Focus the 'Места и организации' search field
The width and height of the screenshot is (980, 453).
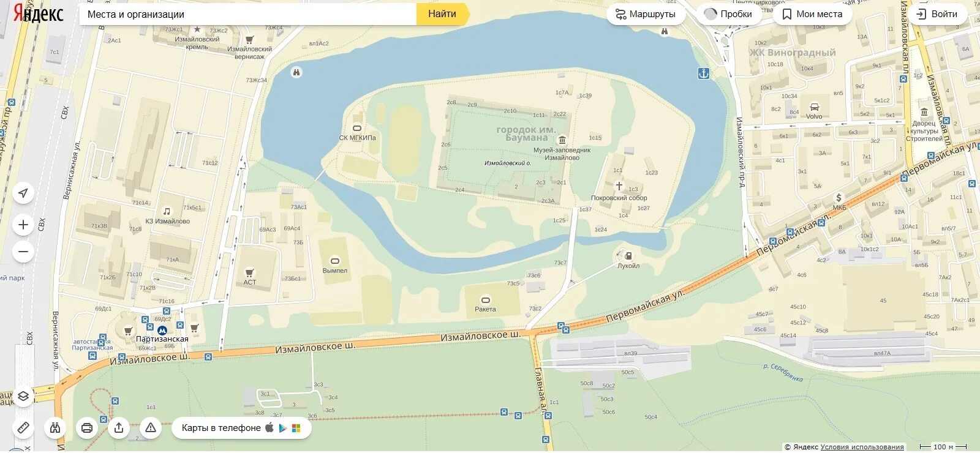248,14
